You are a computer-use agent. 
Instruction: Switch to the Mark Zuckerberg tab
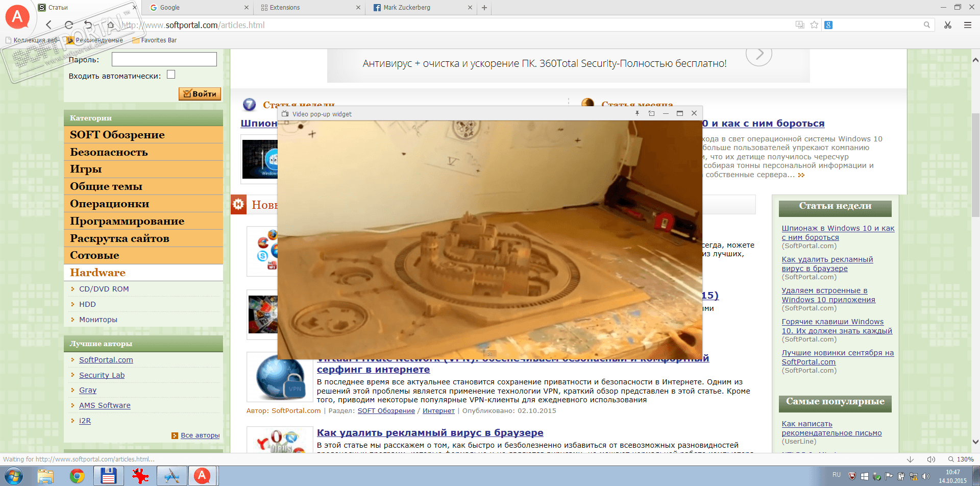point(420,8)
